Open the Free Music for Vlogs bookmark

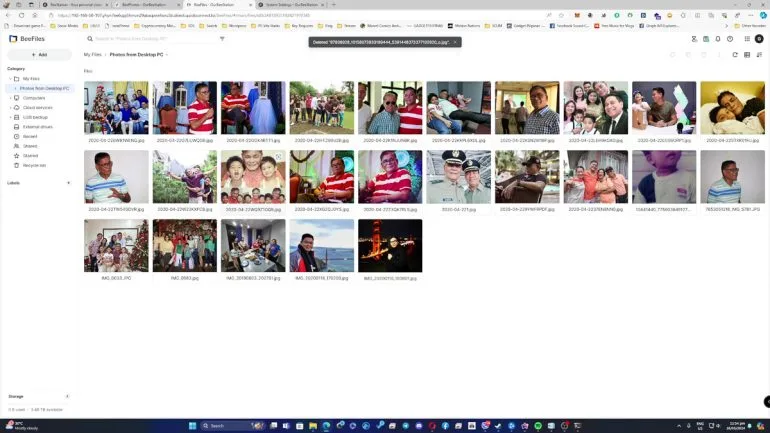pyautogui.click(x=614, y=26)
